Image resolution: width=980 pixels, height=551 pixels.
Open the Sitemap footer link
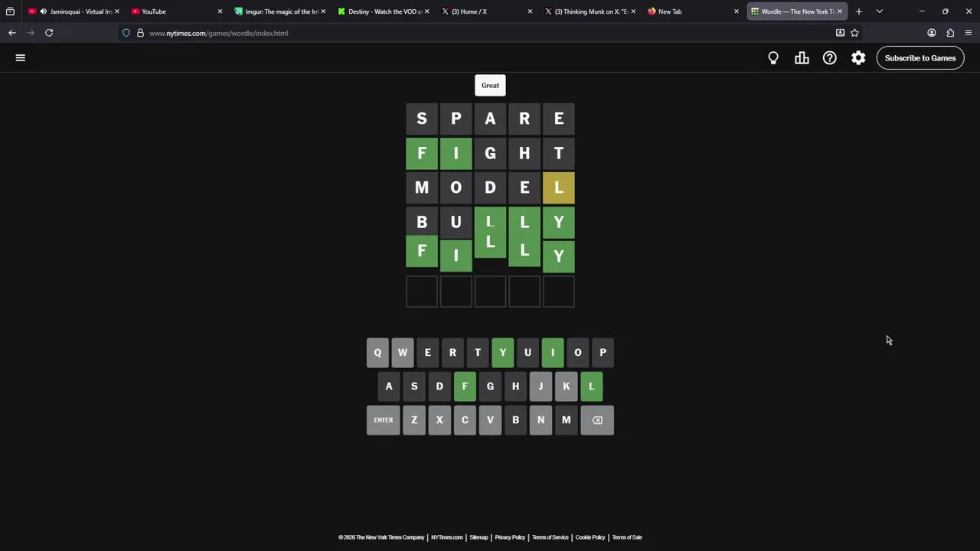click(479, 537)
